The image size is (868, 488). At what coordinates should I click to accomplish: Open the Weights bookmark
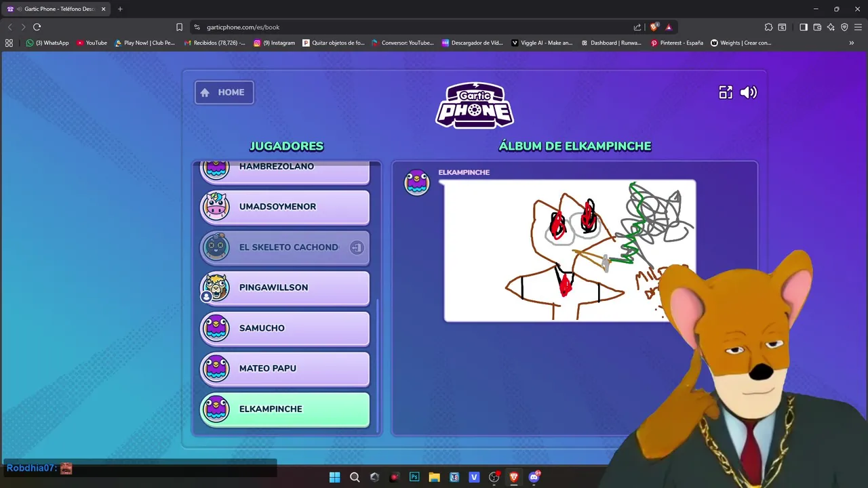tap(741, 43)
